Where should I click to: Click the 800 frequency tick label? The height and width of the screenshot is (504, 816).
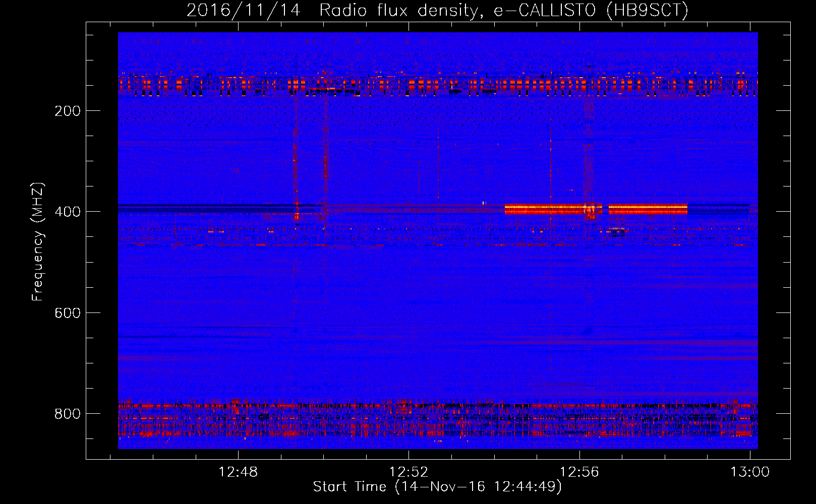pyautogui.click(x=68, y=414)
